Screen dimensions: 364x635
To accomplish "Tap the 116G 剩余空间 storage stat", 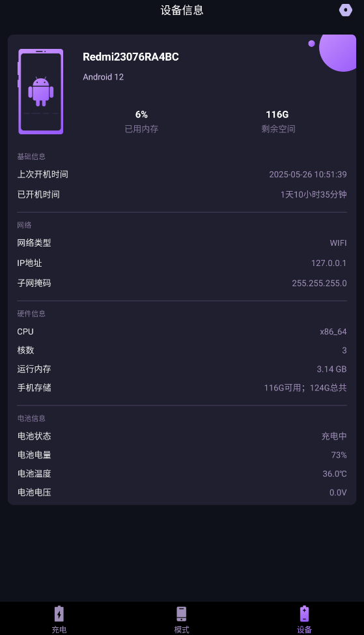I will [278, 121].
